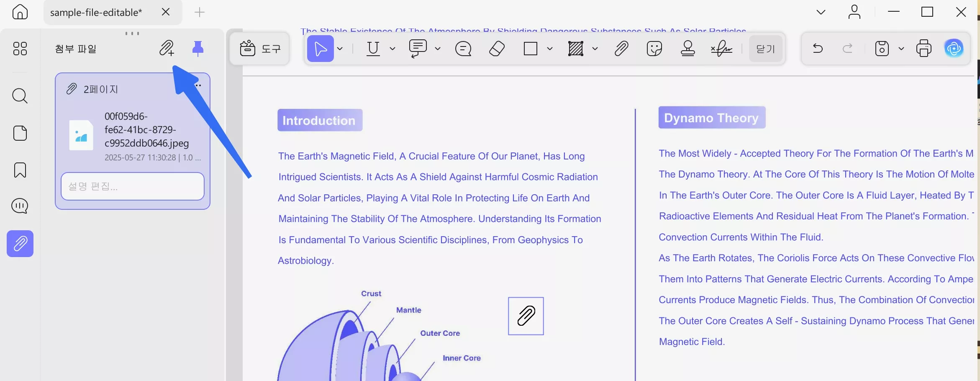Click the Mantle diagram label

tap(409, 310)
